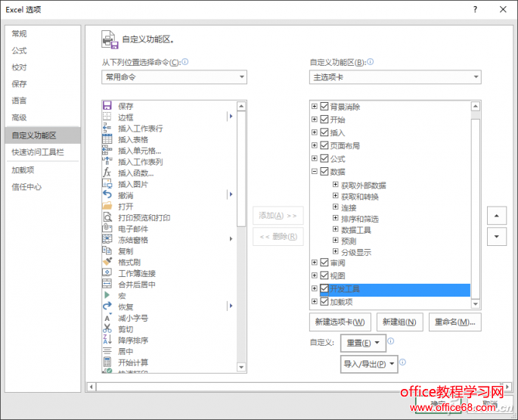The image size is (518, 420).
Task: Expand the 排序和筛选 group
Action: pos(335,218)
